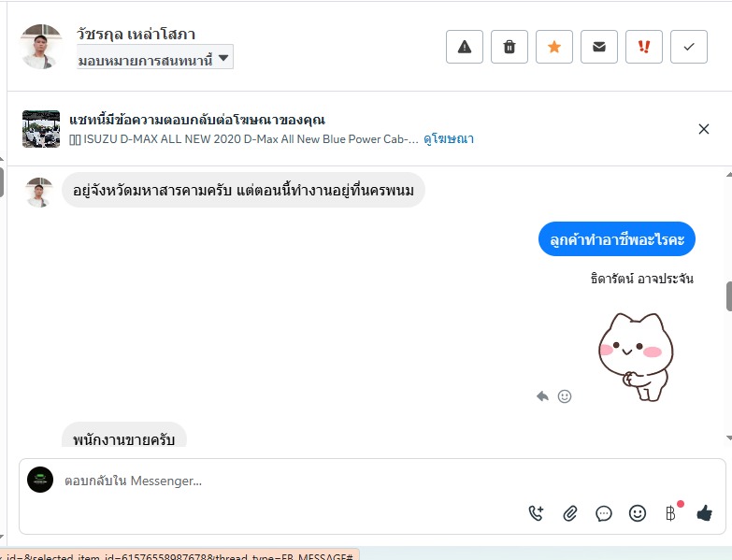This screenshot has width=732, height=560.
Task: Mark conversation as spam with warning icon
Action: pyautogui.click(x=464, y=47)
